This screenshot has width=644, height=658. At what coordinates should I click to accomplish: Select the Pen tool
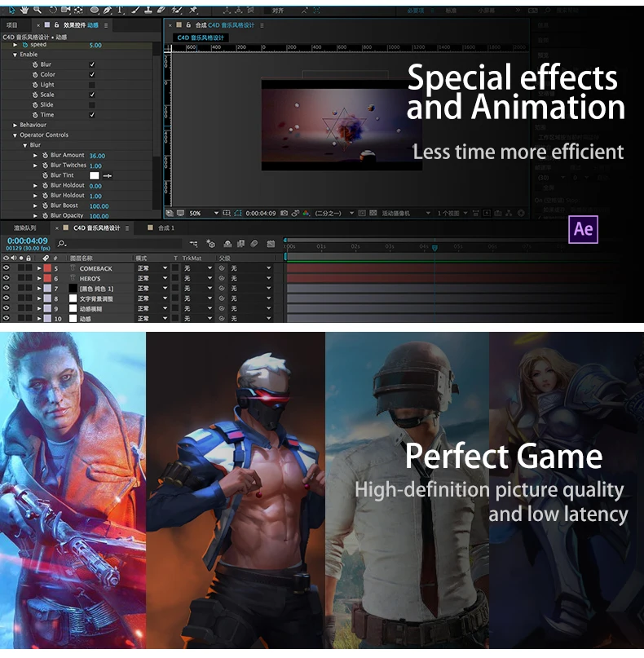pos(108,10)
